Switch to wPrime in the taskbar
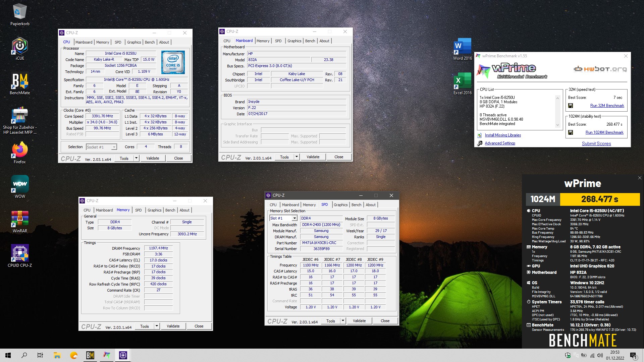Image resolution: width=644 pixels, height=362 pixels. pyautogui.click(x=107, y=355)
